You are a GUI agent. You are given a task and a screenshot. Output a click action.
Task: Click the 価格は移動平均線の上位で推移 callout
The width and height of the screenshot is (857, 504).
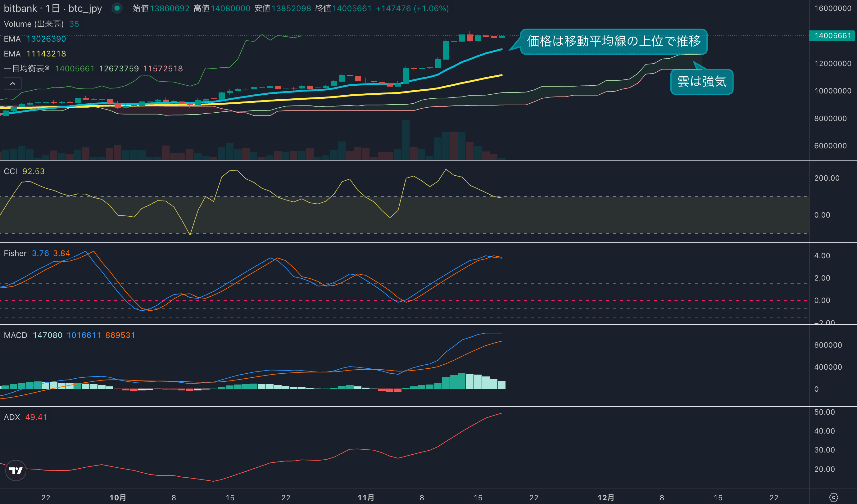pyautogui.click(x=614, y=41)
